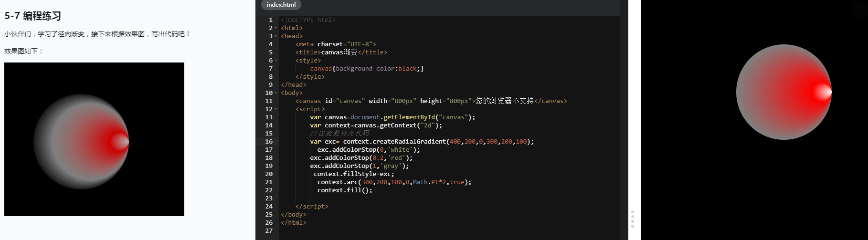This screenshot has height=240, width=868.
Task: Collapse the <head> block fold arrow
Action: click(276, 36)
